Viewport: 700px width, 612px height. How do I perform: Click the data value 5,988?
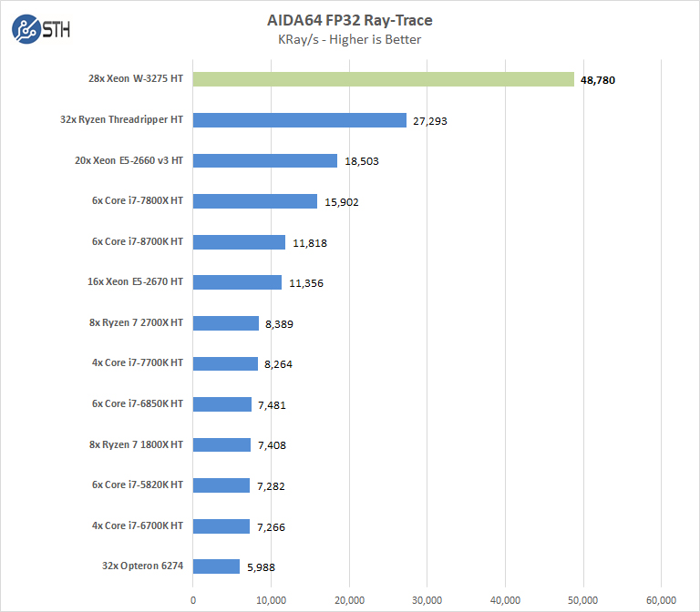tap(262, 568)
